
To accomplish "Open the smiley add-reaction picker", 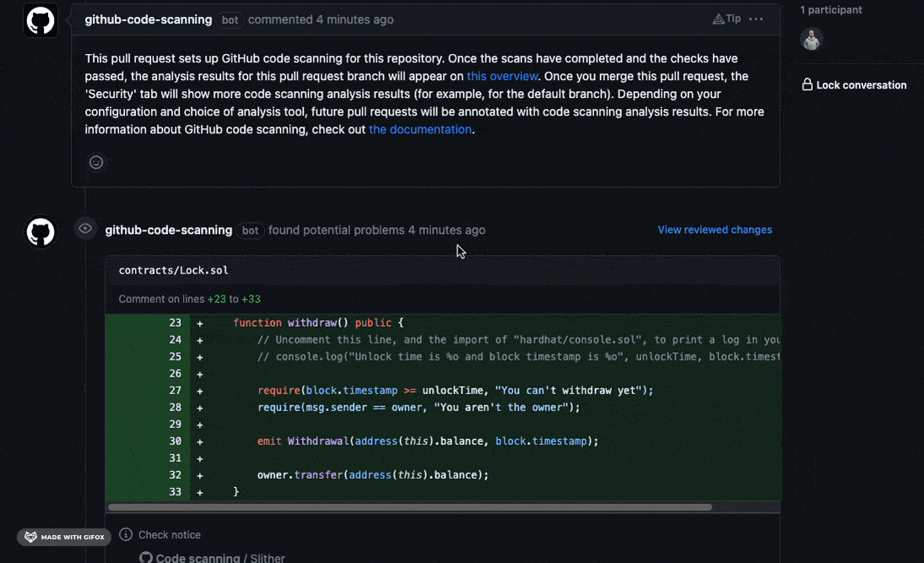I will point(96,162).
